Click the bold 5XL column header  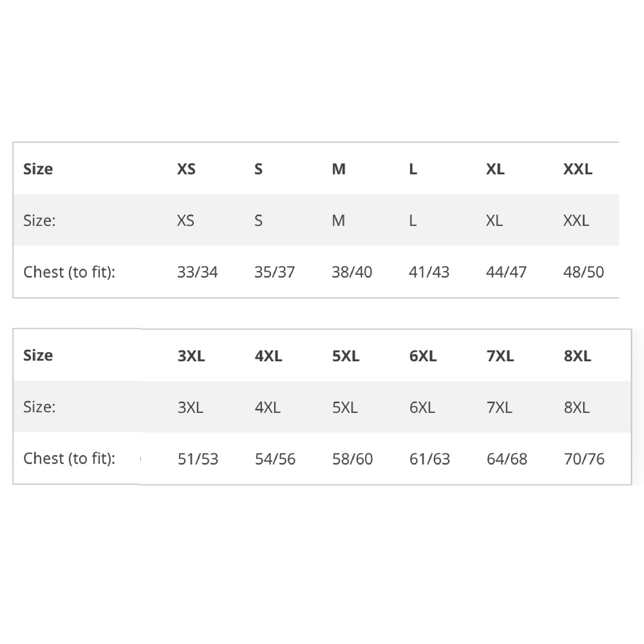click(346, 356)
